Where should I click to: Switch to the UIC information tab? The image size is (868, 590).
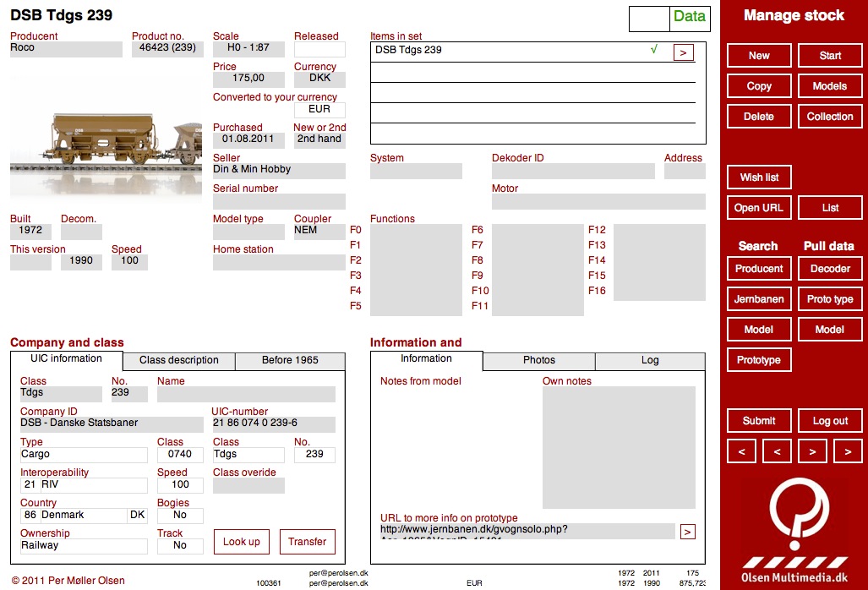[67, 358]
